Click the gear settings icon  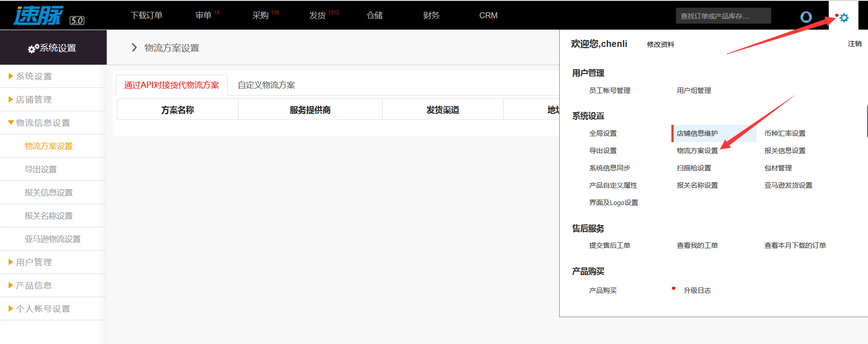[x=844, y=18]
